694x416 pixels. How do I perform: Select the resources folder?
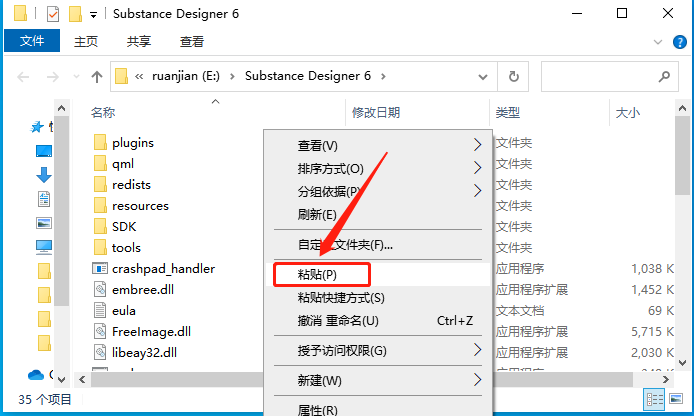point(140,206)
